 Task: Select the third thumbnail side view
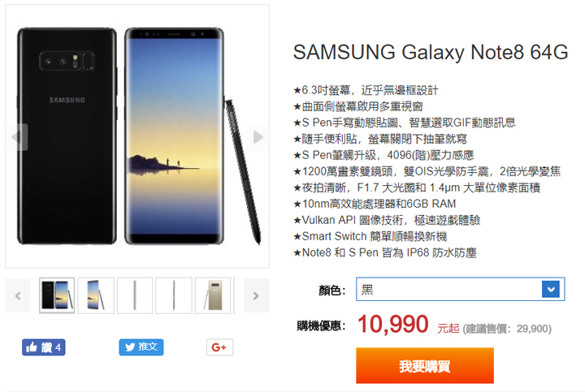coord(135,295)
